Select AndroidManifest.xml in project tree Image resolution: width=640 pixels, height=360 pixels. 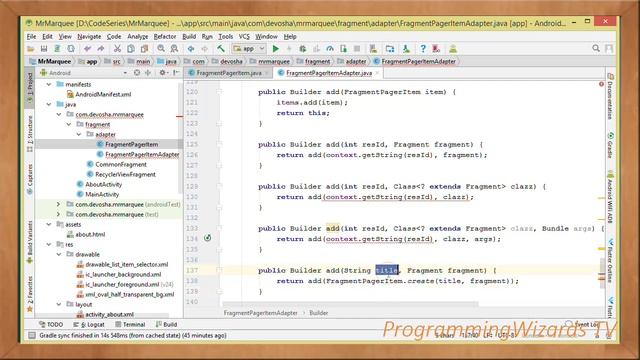(x=103, y=94)
